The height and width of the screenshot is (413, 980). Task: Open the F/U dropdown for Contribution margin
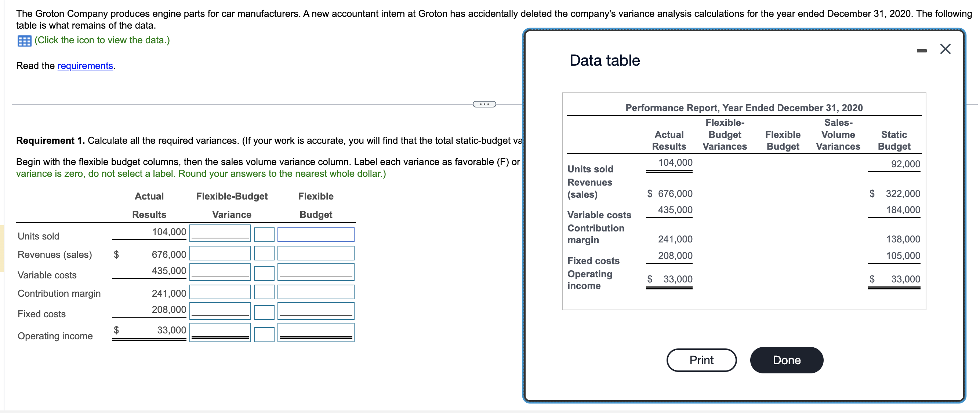click(x=264, y=292)
